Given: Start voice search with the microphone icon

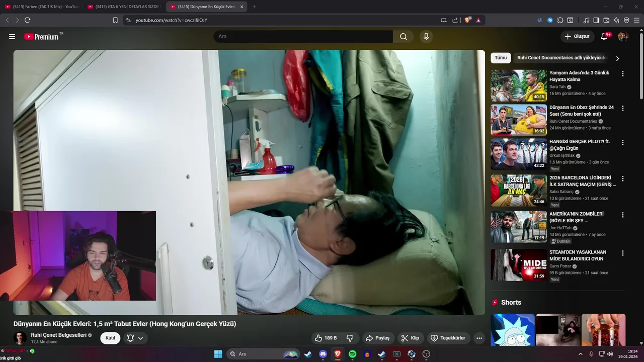Looking at the screenshot, I should coord(426,37).
